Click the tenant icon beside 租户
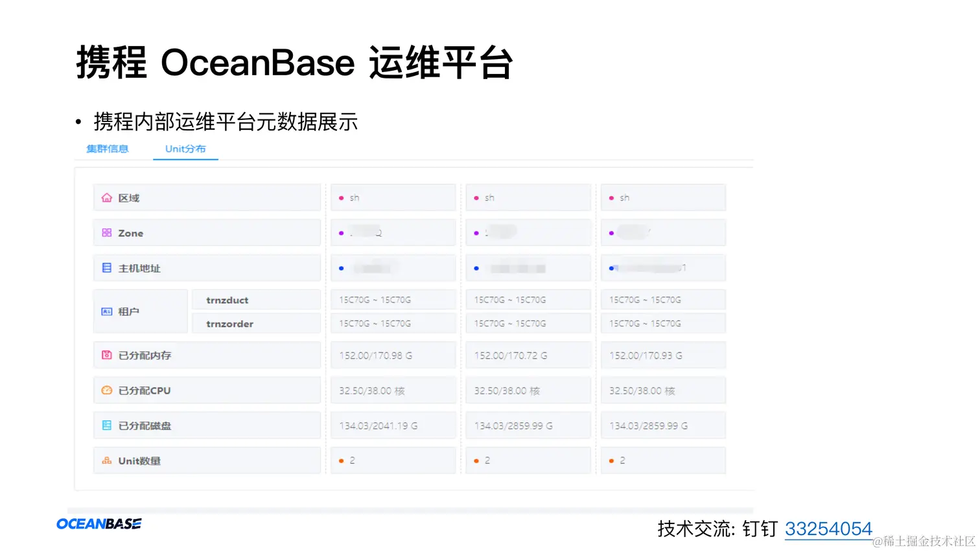This screenshot has width=980, height=552. click(x=107, y=311)
